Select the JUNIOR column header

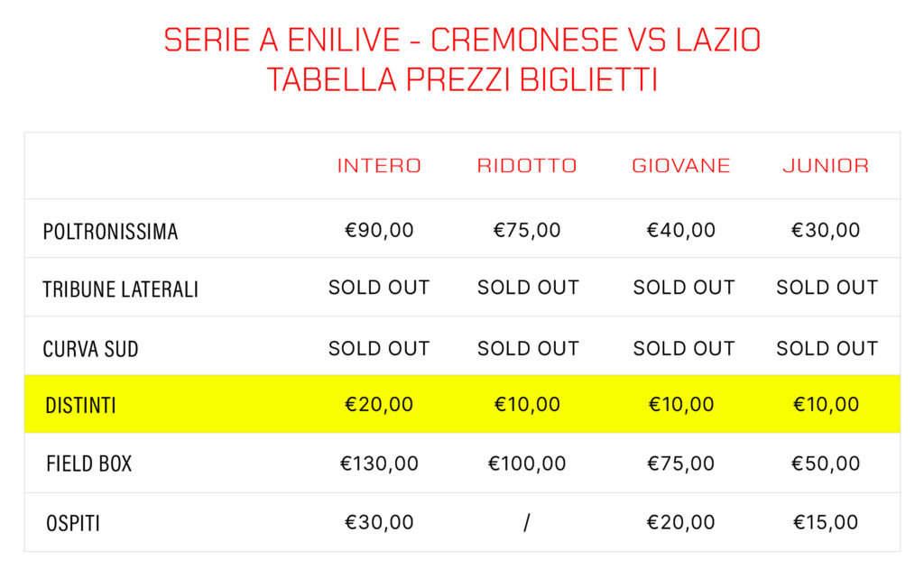pos(826,166)
